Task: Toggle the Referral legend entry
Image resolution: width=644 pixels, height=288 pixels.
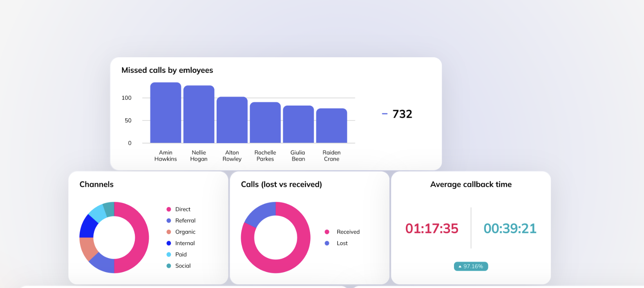Action: pyautogui.click(x=185, y=220)
